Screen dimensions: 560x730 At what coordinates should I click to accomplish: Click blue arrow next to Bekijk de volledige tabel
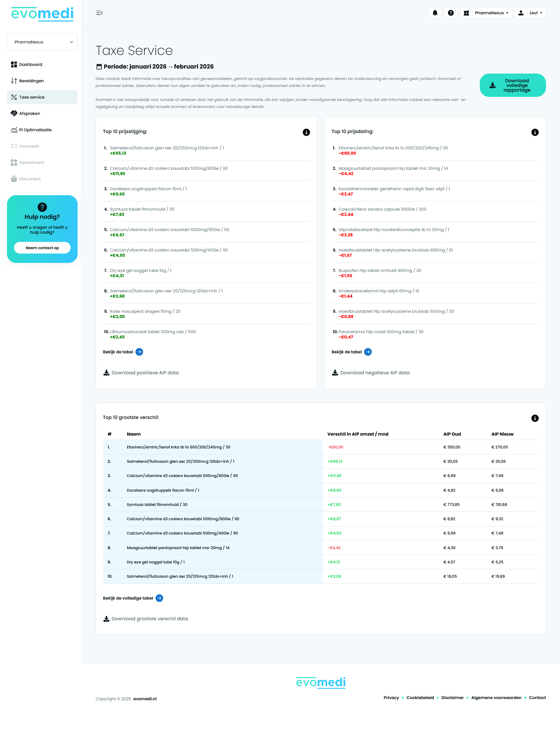click(159, 598)
